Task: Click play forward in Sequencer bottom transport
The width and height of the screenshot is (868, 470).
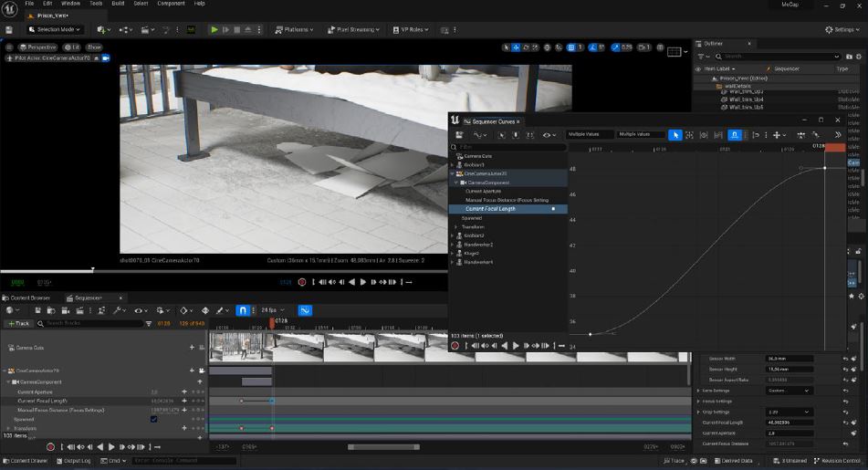Action: pyautogui.click(x=111, y=447)
